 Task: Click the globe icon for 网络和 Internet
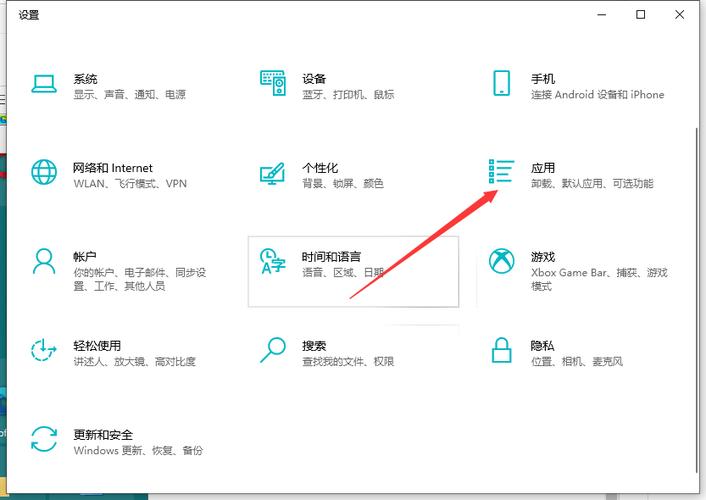44,172
